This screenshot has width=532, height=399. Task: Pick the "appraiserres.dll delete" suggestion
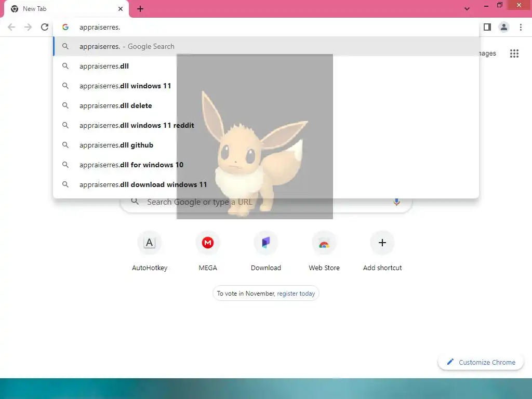click(267, 105)
